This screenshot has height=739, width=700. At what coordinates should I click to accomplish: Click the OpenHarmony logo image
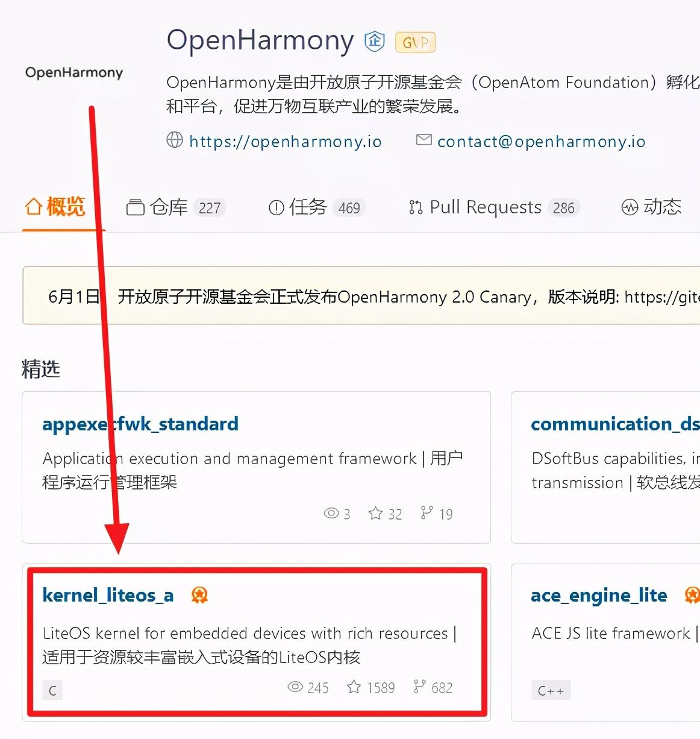point(74,72)
